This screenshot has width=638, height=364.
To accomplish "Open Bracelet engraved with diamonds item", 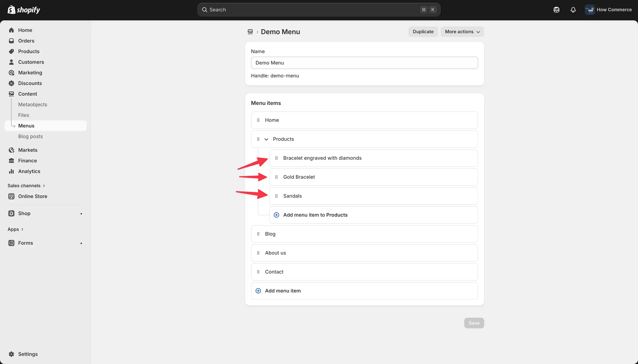I will point(374,158).
